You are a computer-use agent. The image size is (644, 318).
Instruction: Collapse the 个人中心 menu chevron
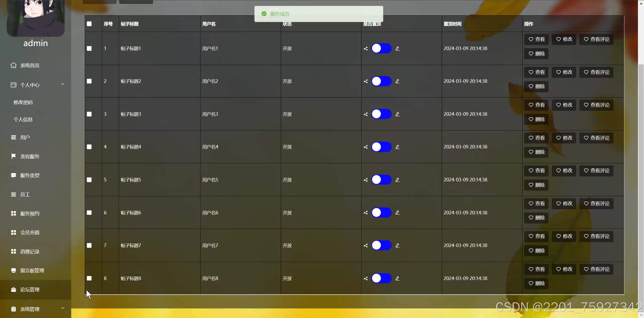coord(63,85)
